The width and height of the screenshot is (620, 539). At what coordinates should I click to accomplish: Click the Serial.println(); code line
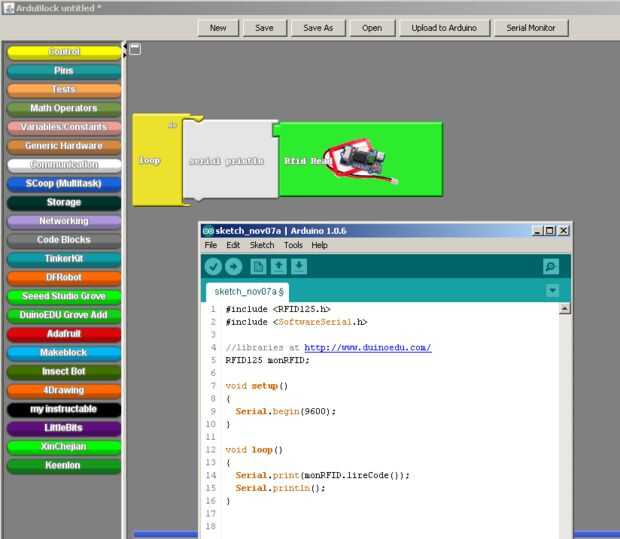[280, 488]
